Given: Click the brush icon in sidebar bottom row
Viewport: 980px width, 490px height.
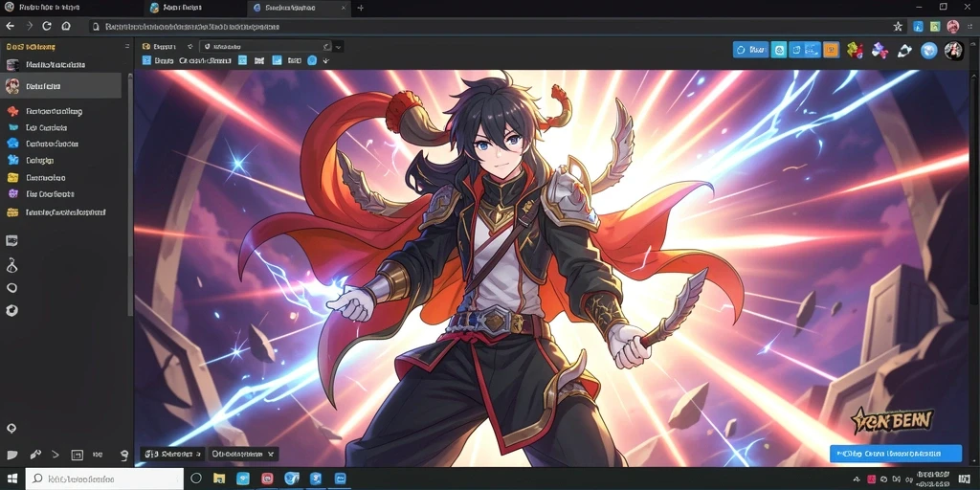Looking at the screenshot, I should pos(35,455).
